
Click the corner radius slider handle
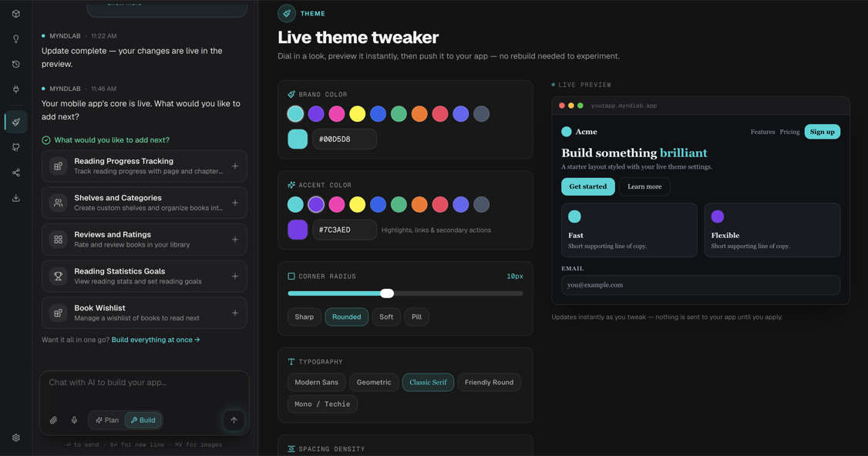click(x=388, y=293)
